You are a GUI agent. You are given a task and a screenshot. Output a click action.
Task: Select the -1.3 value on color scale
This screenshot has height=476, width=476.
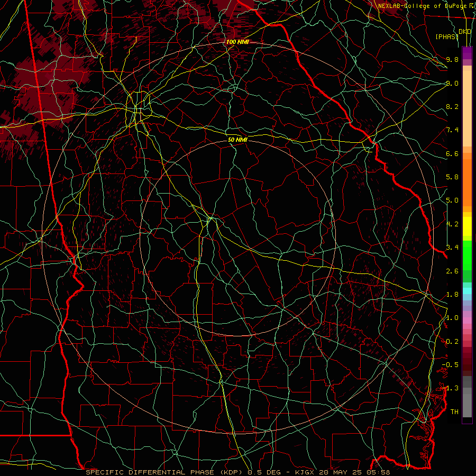click(x=450, y=388)
